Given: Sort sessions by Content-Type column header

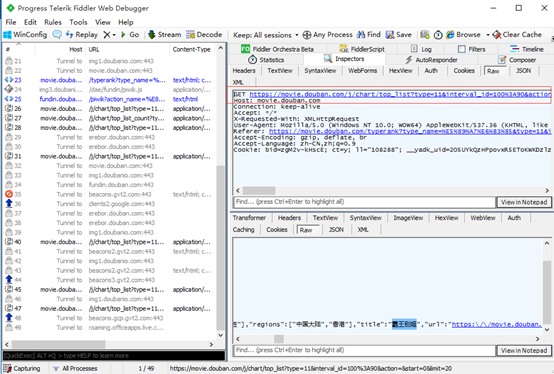Looking at the screenshot, I should click(191, 49).
